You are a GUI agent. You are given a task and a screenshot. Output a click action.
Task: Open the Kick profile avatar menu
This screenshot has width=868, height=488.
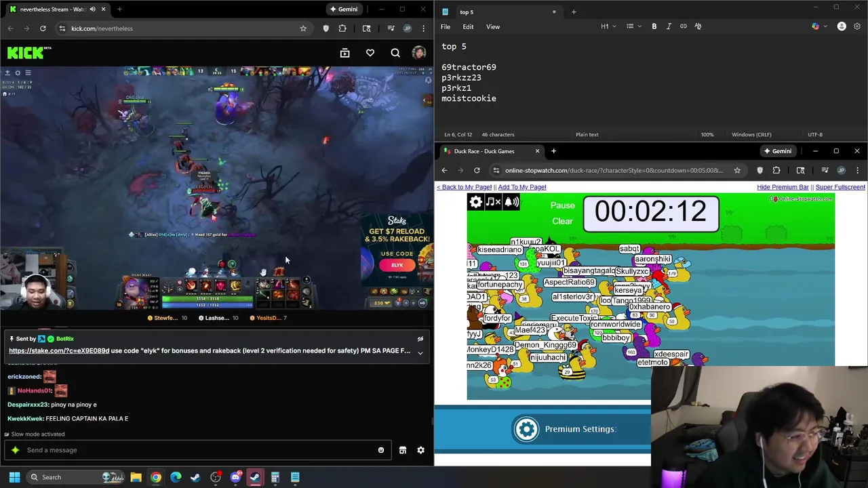[x=419, y=53]
